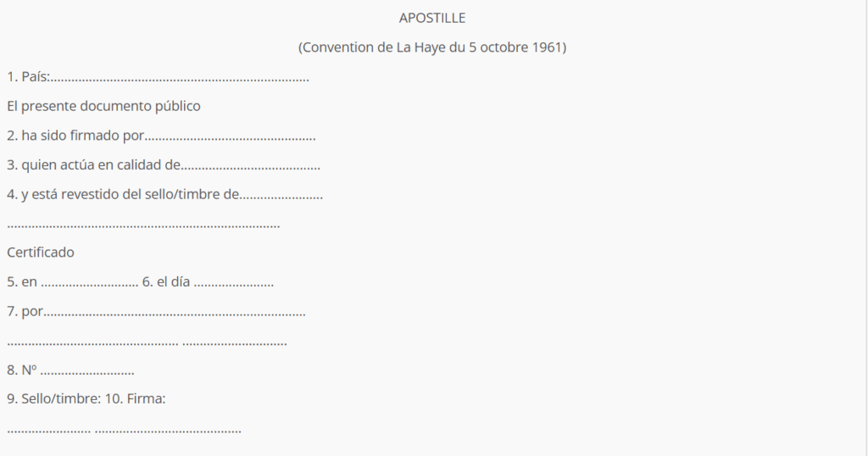The image size is (868, 456).
Task: Click the shorter dotted segment below '7. por'
Action: point(235,342)
